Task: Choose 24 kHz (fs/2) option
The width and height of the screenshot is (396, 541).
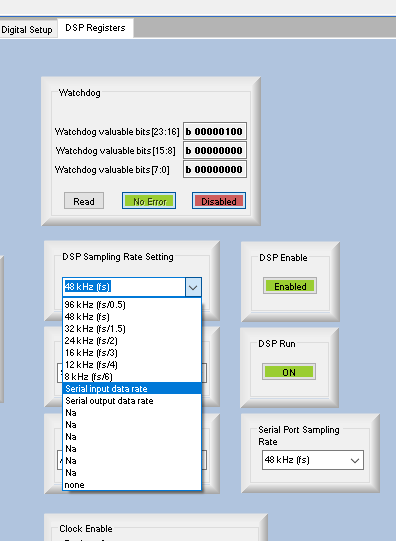Action: 132,341
